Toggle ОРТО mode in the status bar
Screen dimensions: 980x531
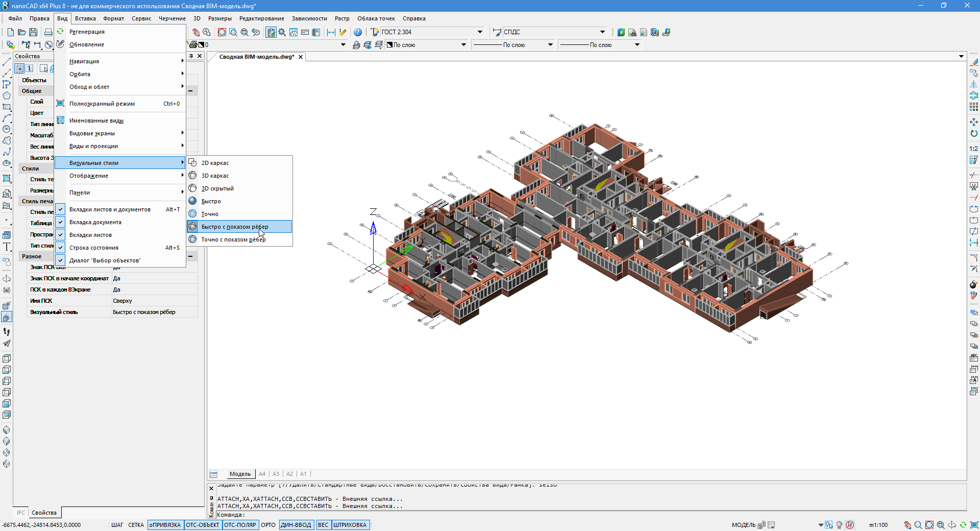click(x=268, y=525)
